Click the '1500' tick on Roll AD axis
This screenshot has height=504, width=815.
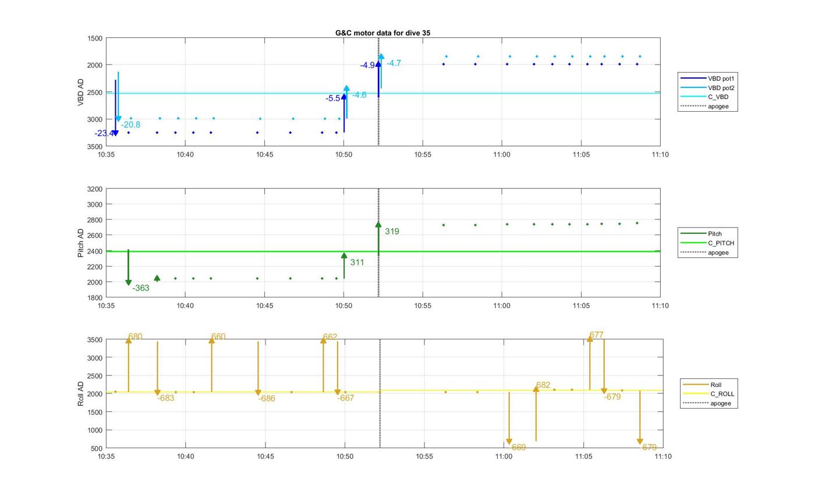(95, 412)
